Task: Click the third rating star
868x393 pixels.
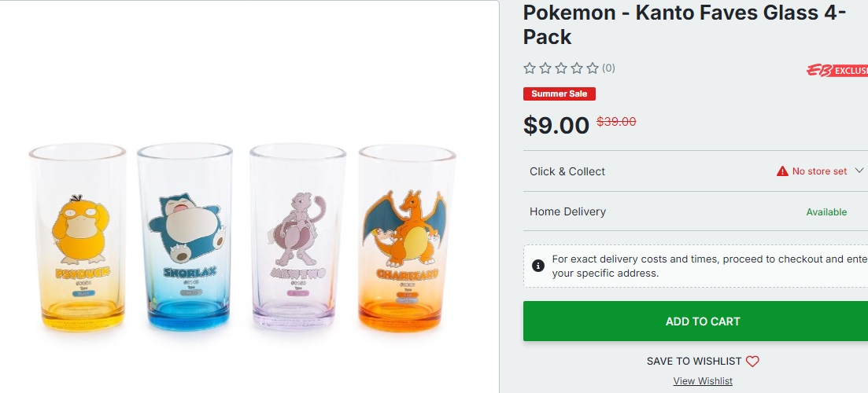Action: 561,68
